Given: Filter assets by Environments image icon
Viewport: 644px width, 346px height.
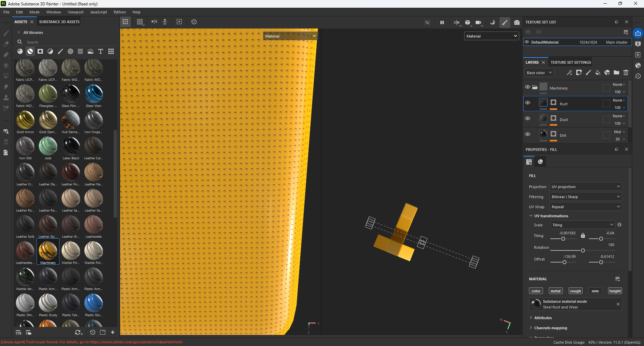Looking at the screenshot, I should 91,51.
